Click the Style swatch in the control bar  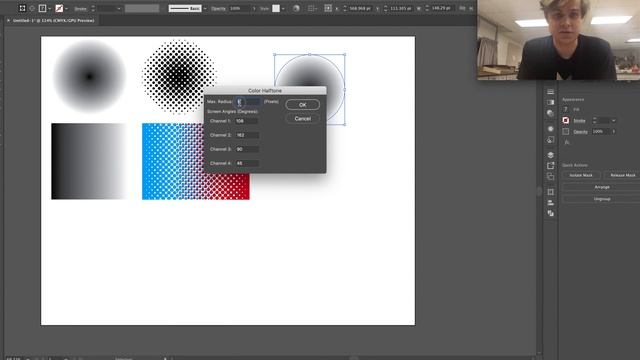pos(276,9)
